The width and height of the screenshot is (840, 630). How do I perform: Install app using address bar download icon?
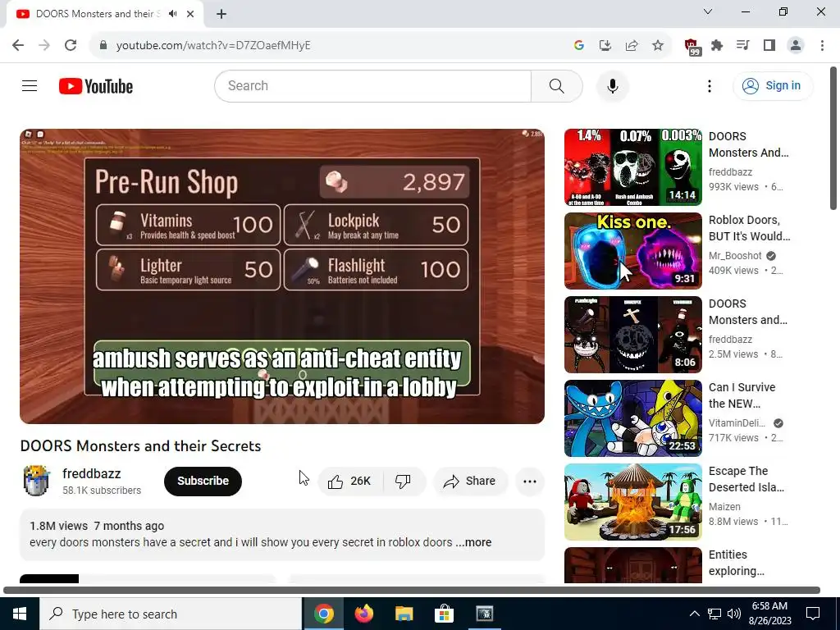point(605,45)
